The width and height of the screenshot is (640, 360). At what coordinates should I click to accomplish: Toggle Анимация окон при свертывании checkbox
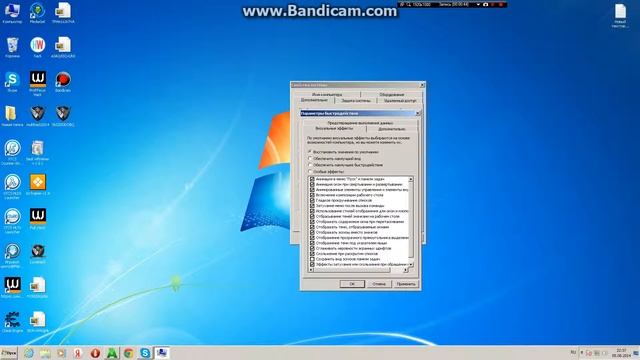point(312,184)
